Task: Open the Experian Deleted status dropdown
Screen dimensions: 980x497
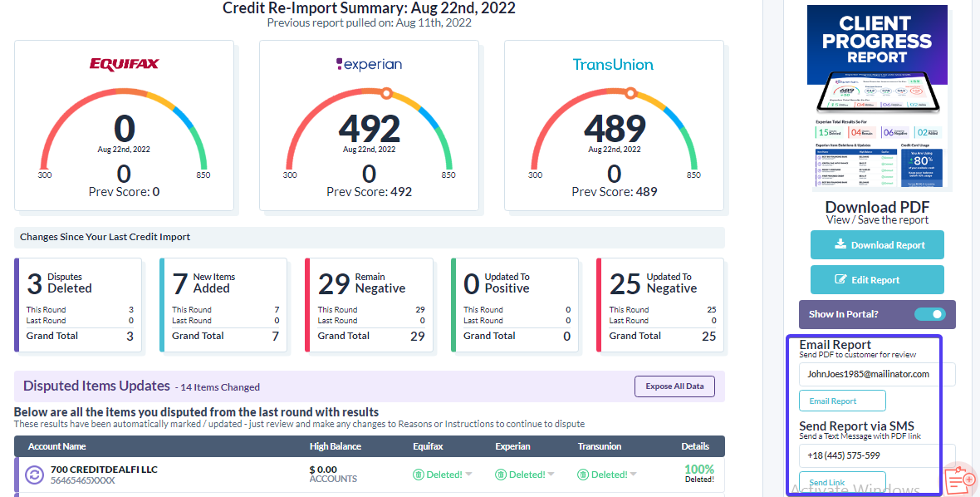Action: 551,475
